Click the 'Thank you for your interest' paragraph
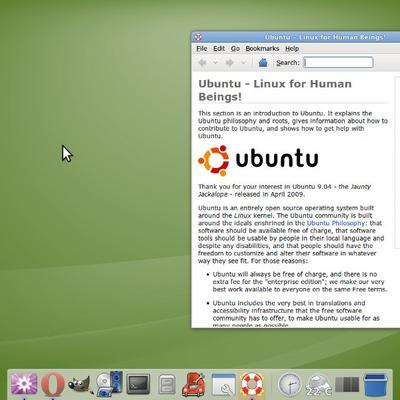The height and width of the screenshot is (400, 400). [x=285, y=190]
